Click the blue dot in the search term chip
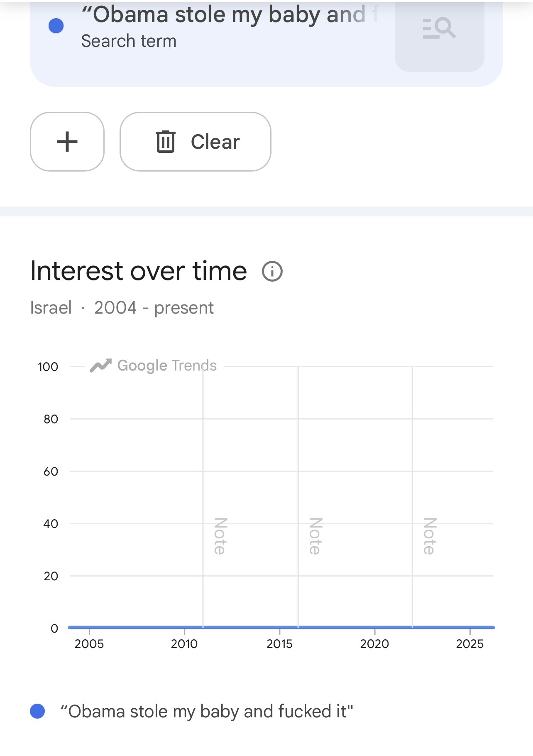The height and width of the screenshot is (756, 533). [56, 26]
